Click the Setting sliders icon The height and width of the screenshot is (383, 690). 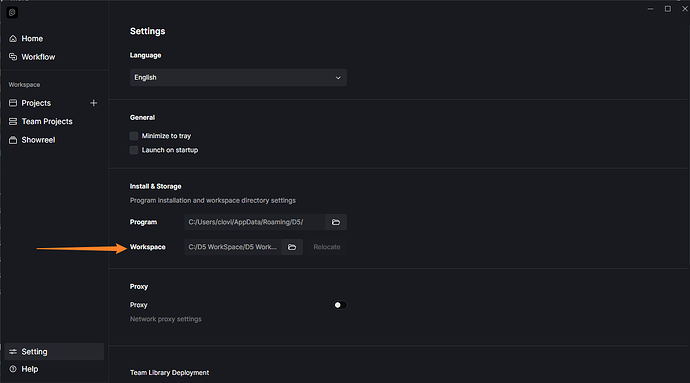click(13, 352)
